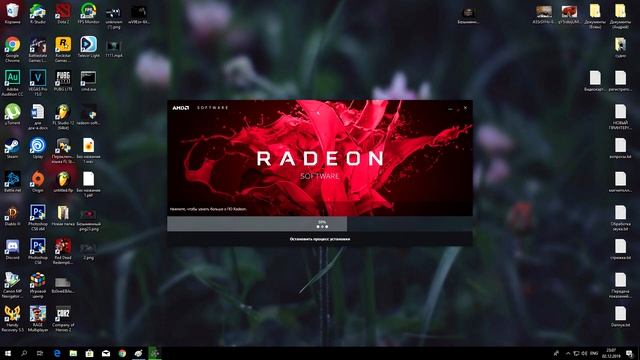
Task: Open Canon MP Navigator shortcut
Action: pos(12,285)
